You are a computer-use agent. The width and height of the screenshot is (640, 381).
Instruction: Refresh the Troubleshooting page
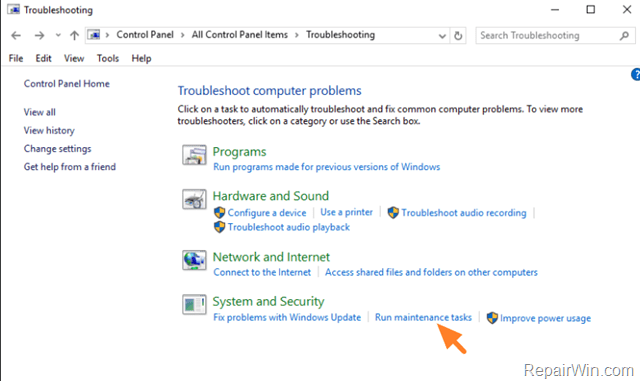click(x=458, y=36)
